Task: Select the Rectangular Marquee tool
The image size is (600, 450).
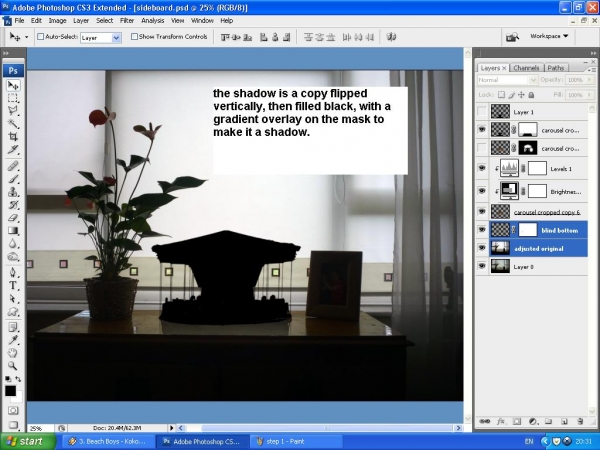Action: pyautogui.click(x=13, y=98)
